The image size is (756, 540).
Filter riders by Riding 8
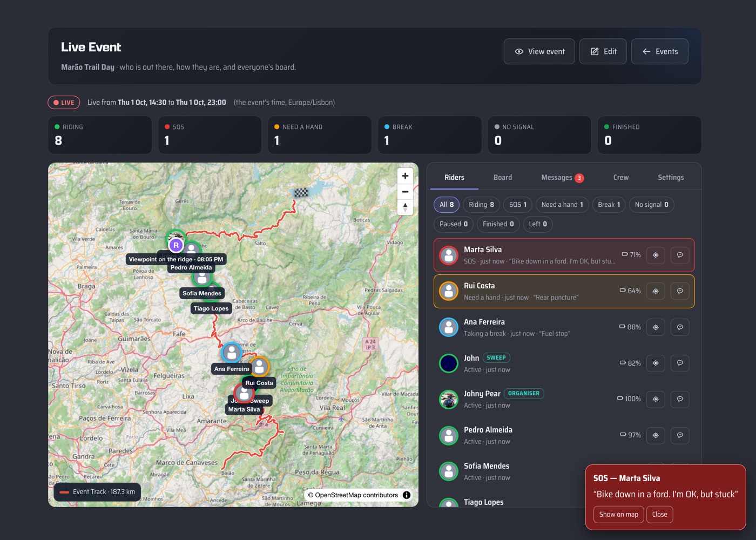(x=481, y=205)
